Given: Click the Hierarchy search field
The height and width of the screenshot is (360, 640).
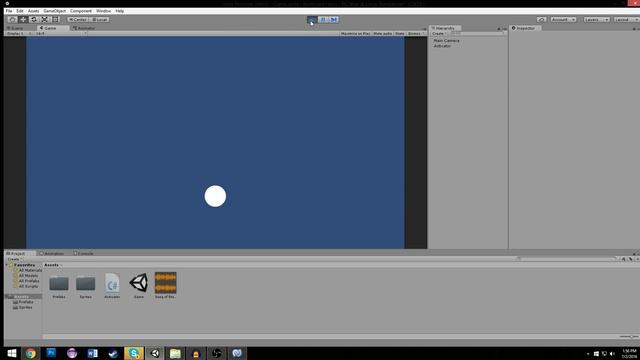Looking at the screenshot, I should pyautogui.click(x=477, y=33).
